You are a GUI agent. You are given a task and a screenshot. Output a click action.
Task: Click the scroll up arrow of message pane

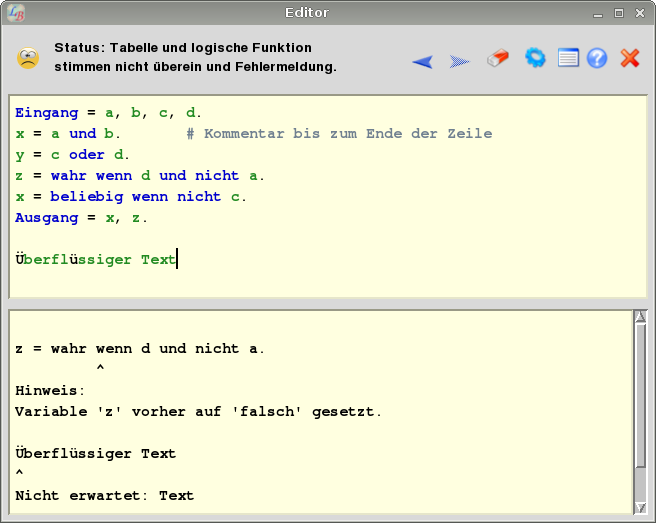[x=640, y=318]
